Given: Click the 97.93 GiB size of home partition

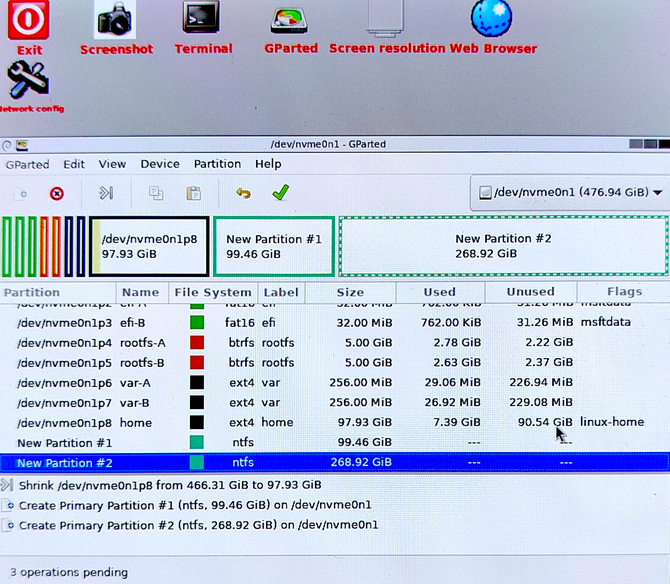Looking at the screenshot, I should [364, 422].
